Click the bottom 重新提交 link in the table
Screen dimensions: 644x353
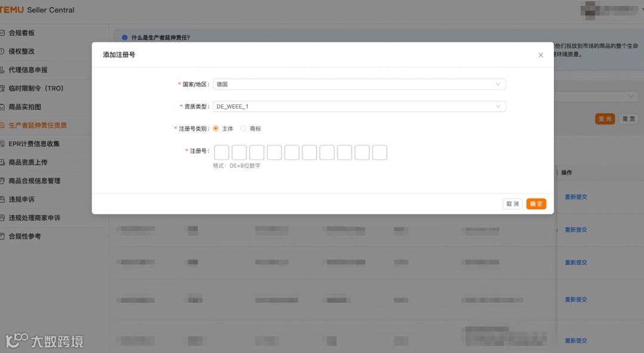(x=576, y=340)
